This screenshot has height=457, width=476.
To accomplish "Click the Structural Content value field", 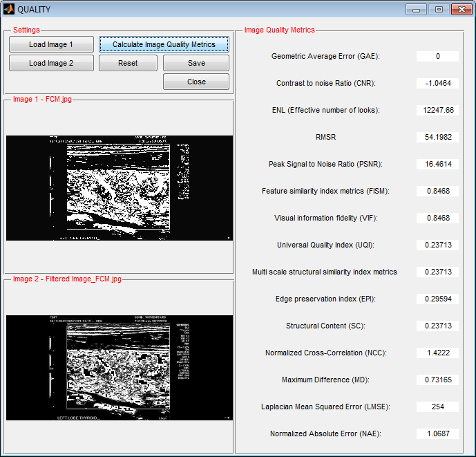I will click(x=437, y=326).
